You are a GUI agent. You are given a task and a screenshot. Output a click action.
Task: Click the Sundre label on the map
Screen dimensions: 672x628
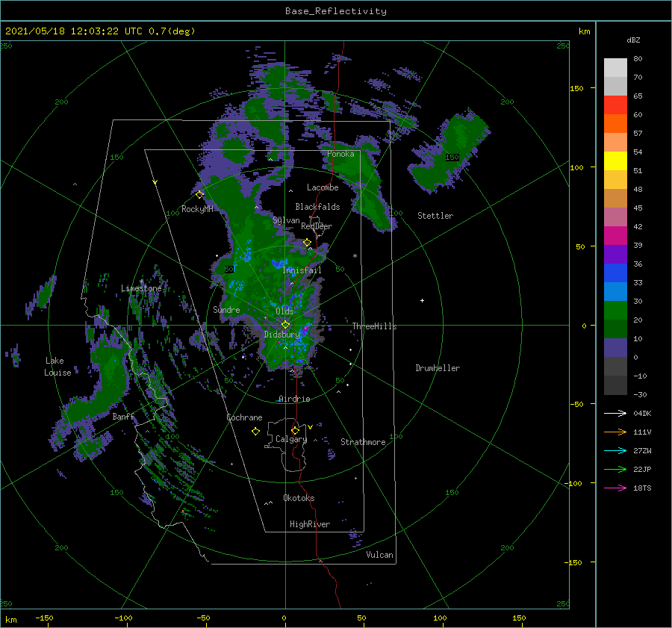226,309
